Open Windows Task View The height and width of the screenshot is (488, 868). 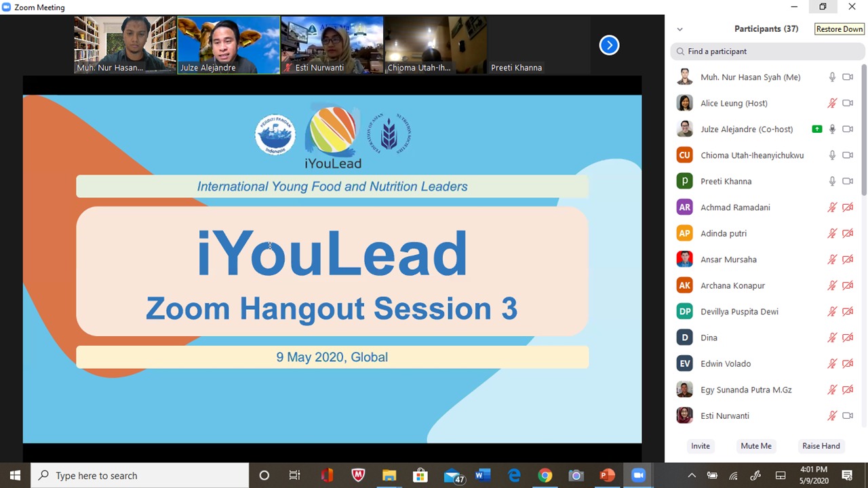click(294, 476)
